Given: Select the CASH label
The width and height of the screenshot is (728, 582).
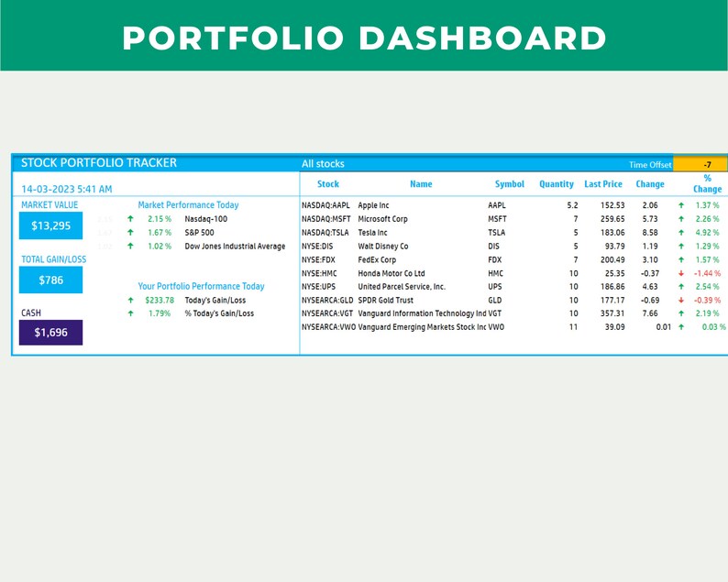Looking at the screenshot, I should coord(31,313).
